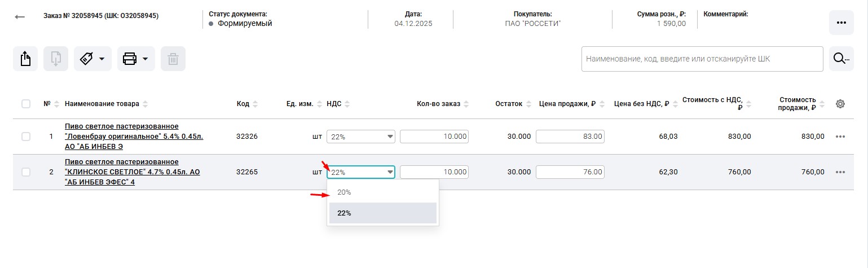Click the trash delete icon
This screenshot has width=868, height=268.
coord(173,59)
